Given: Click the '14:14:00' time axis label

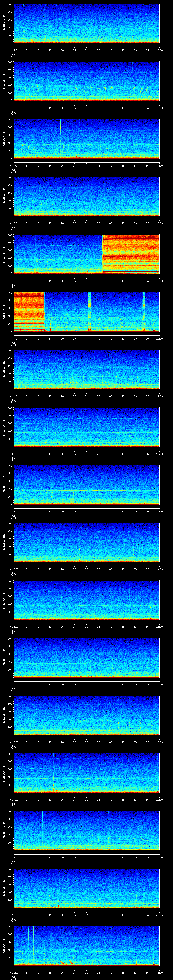Looking at the screenshot, I should [x=13, y=50].
